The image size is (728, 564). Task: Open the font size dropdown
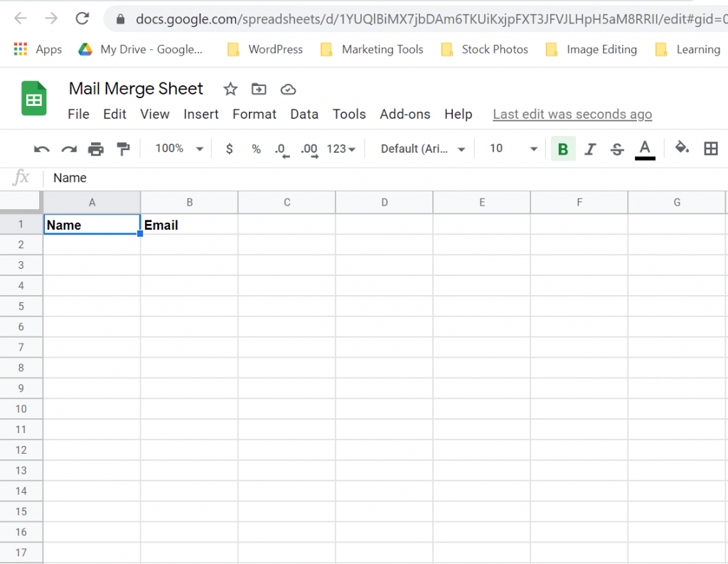tap(509, 149)
